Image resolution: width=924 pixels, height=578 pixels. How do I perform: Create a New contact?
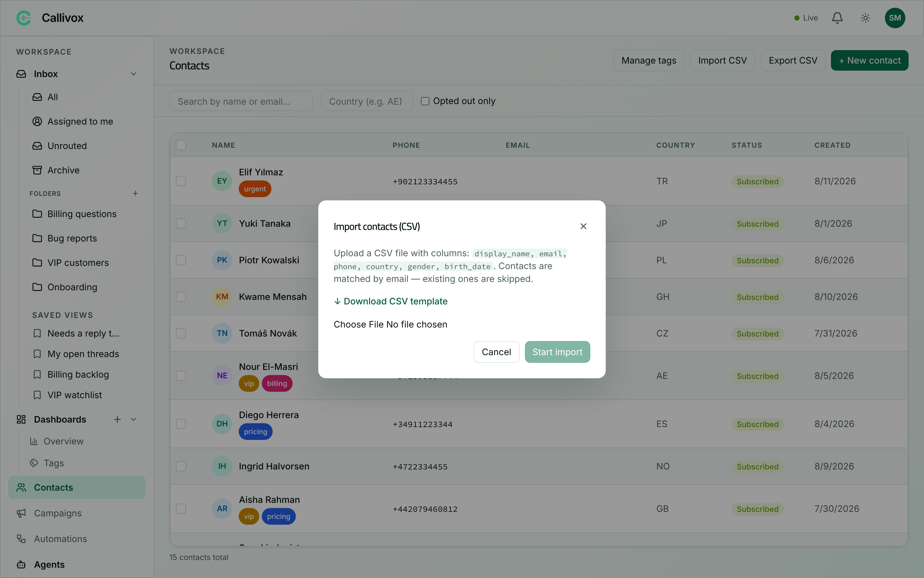[x=869, y=60]
